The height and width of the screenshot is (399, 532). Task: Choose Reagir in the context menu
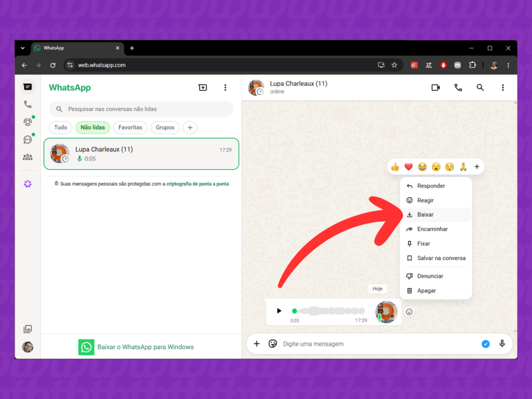click(436, 200)
